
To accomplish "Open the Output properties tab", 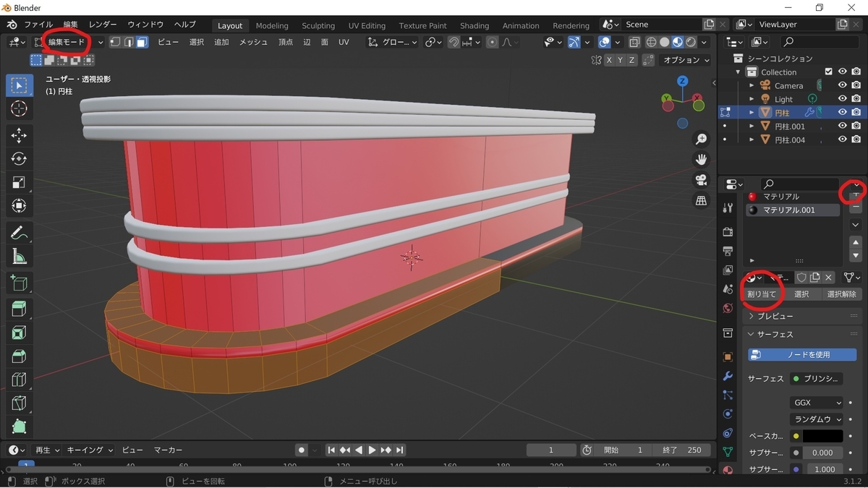I will point(728,251).
